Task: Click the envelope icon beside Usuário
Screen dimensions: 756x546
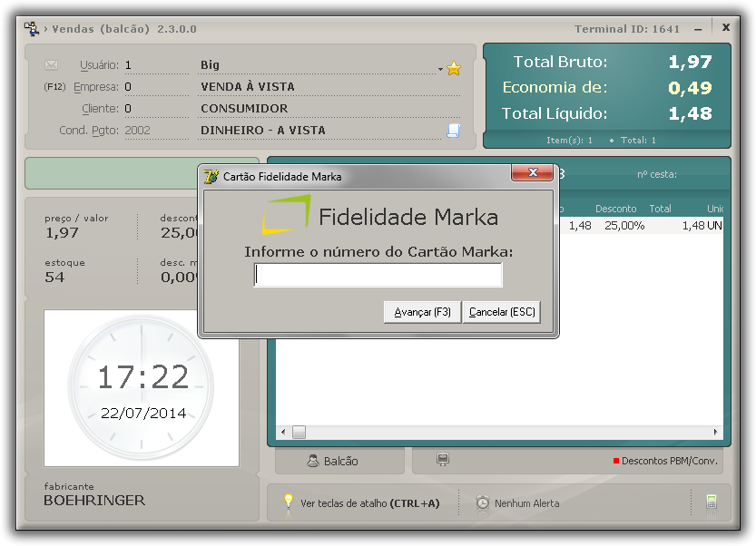Action: point(51,64)
